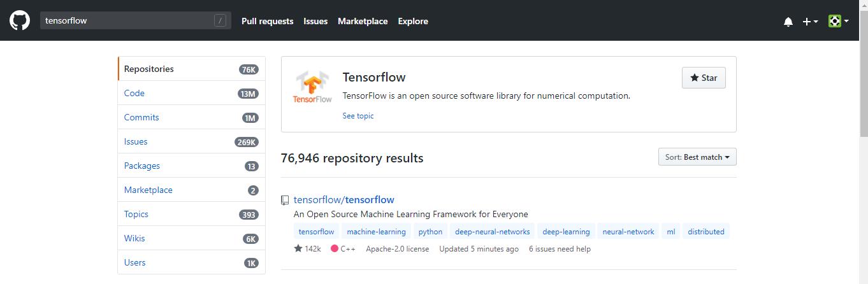Star the Tensorflow topic
Image resolution: width=868 pixels, height=284 pixels.
[x=704, y=78]
